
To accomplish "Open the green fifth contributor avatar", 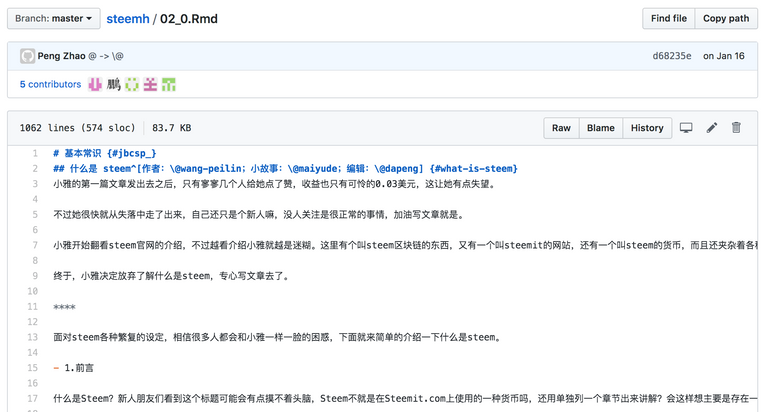I will click(168, 84).
